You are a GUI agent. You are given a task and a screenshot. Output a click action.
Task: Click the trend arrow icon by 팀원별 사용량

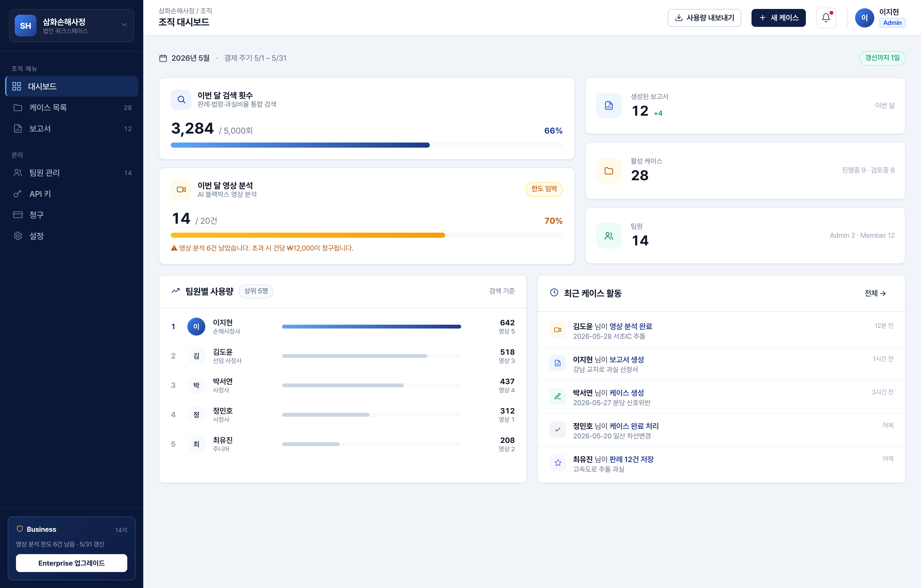pyautogui.click(x=175, y=291)
